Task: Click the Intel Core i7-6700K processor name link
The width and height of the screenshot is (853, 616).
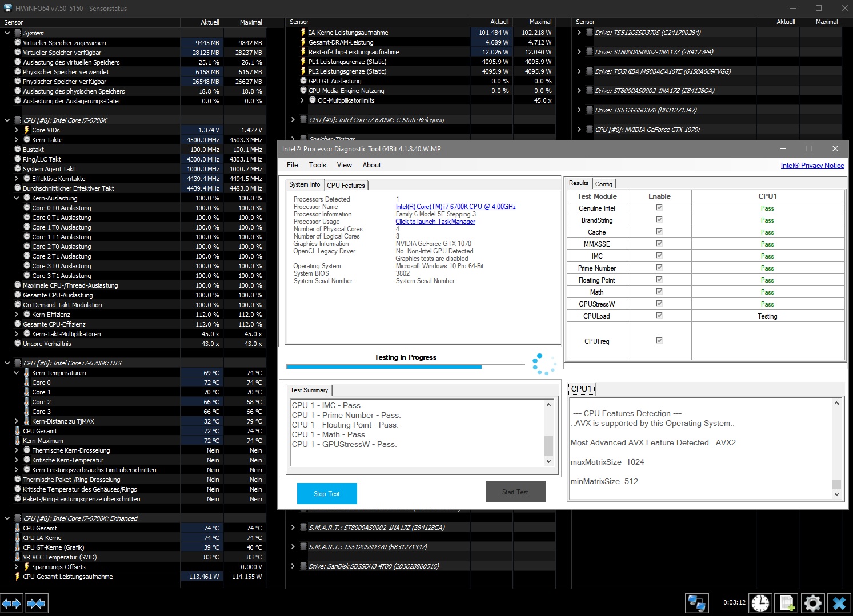Action: click(456, 207)
